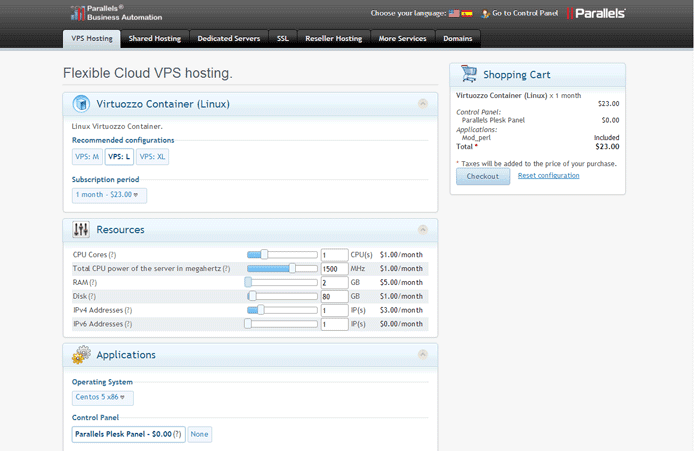The height and width of the screenshot is (451, 694).
Task: Click the shopping cart icon
Action: click(469, 74)
